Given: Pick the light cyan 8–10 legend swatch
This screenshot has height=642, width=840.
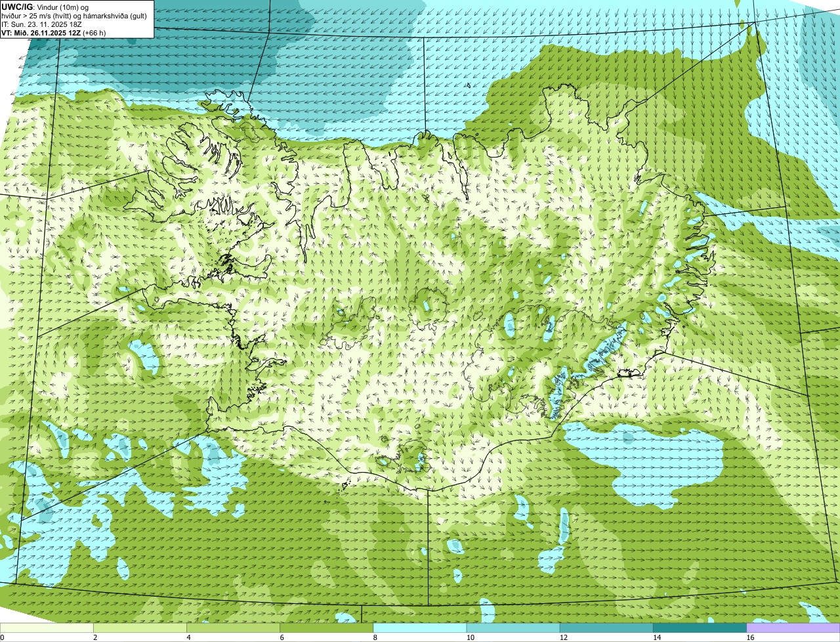Looking at the screenshot, I should click(421, 628).
